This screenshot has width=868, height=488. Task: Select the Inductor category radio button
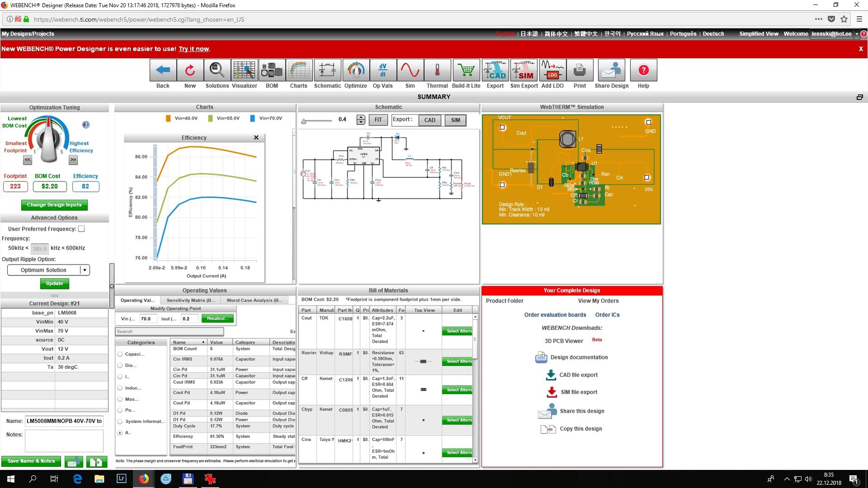point(120,388)
